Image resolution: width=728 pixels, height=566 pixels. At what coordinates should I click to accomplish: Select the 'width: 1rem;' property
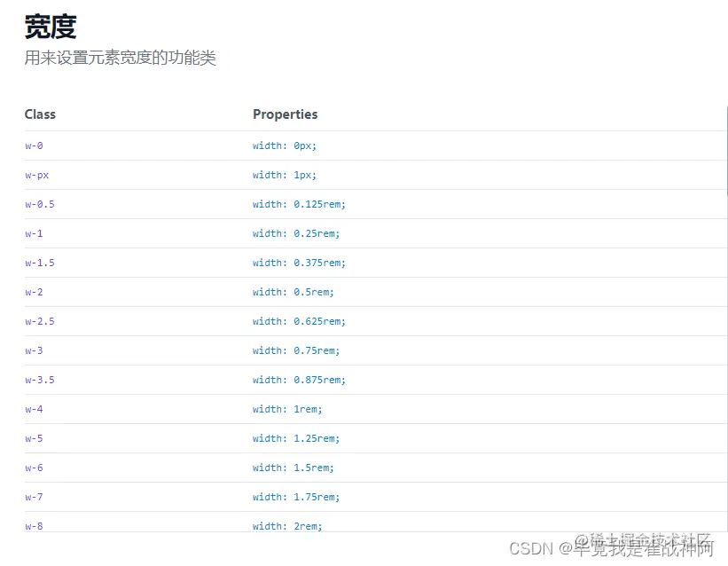(x=287, y=409)
